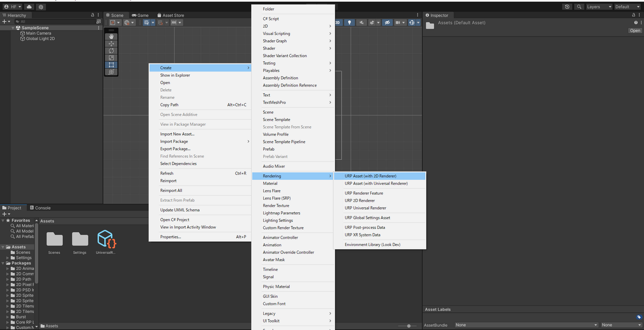Select C# Script in Create menu
Screen dimensions: 644x330
click(x=293, y=19)
